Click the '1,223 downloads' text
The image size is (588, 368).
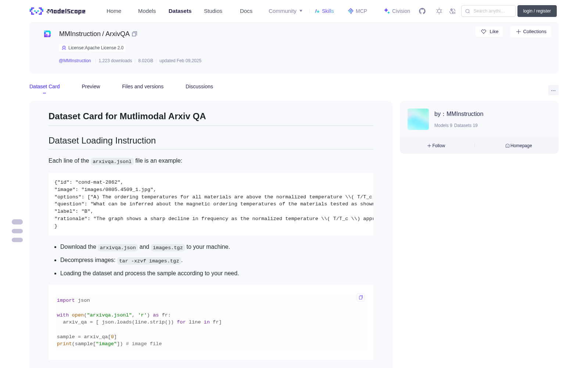[x=115, y=61]
